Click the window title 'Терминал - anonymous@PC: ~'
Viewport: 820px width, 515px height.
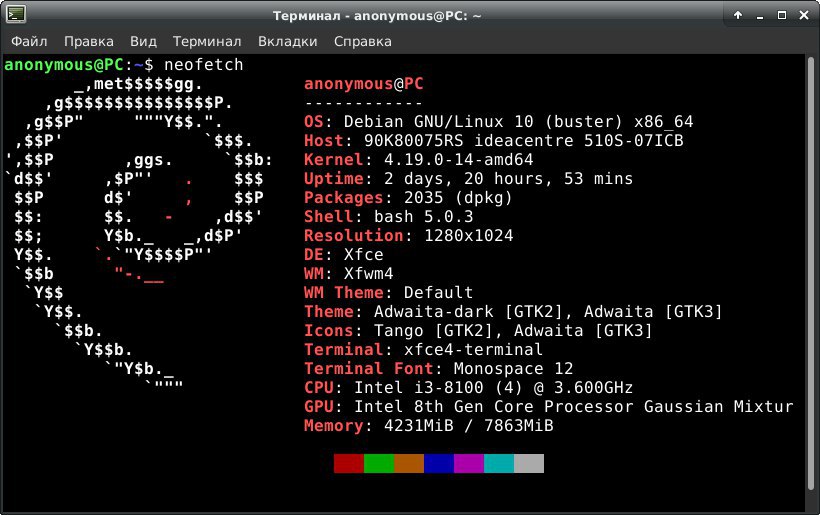click(377, 16)
